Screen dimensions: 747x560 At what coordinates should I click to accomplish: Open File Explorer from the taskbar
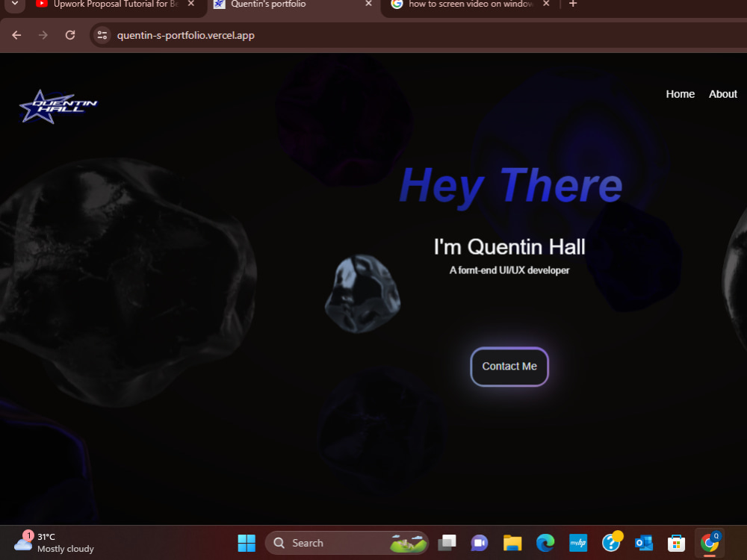pos(512,543)
